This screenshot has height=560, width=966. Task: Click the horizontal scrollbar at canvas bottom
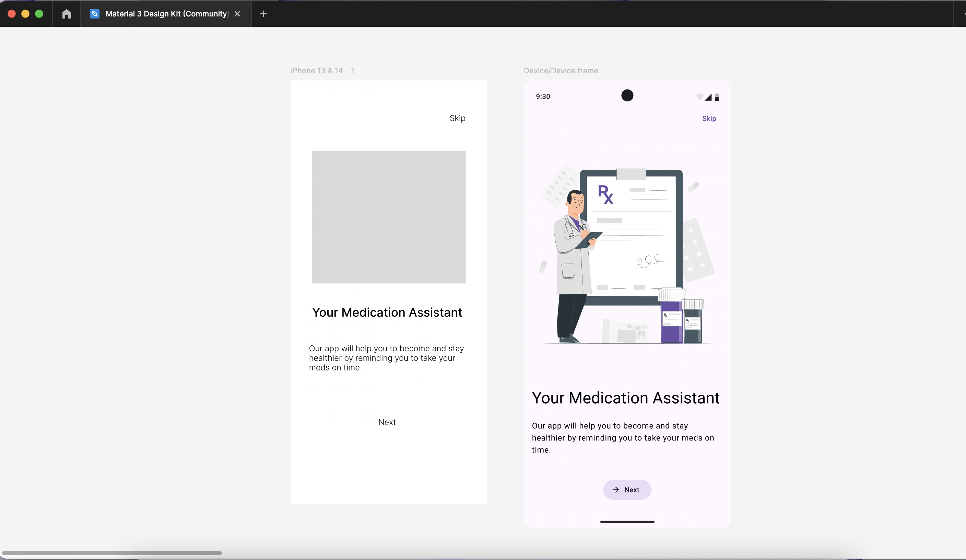[x=111, y=553]
